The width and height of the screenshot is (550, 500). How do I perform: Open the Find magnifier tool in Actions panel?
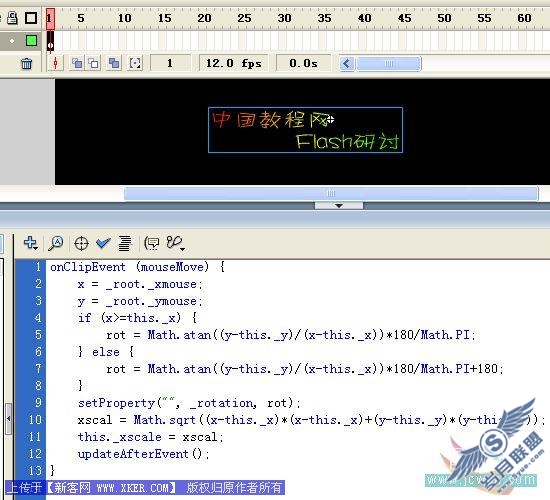[56, 243]
